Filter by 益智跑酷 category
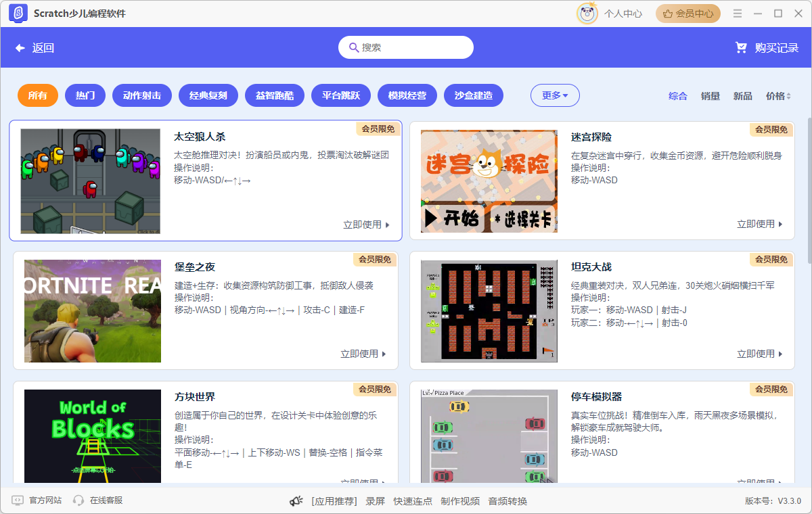This screenshot has height=514, width=812. pos(275,95)
